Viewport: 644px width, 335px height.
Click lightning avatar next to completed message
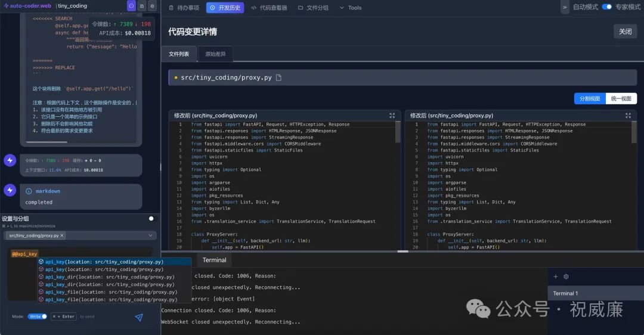coord(10,190)
